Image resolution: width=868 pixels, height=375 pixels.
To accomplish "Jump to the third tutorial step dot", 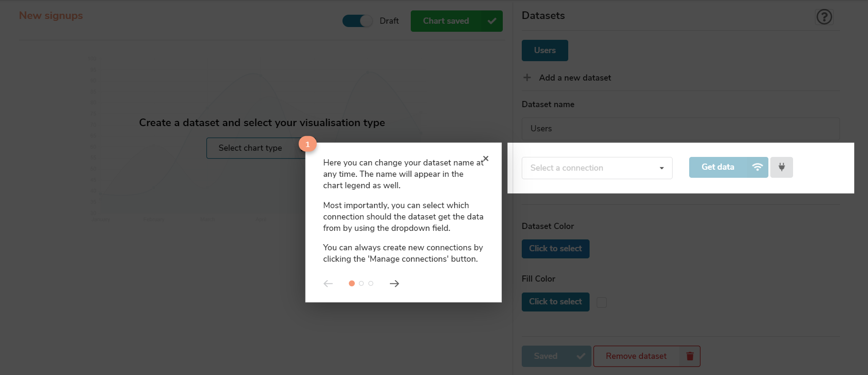I will (x=371, y=284).
